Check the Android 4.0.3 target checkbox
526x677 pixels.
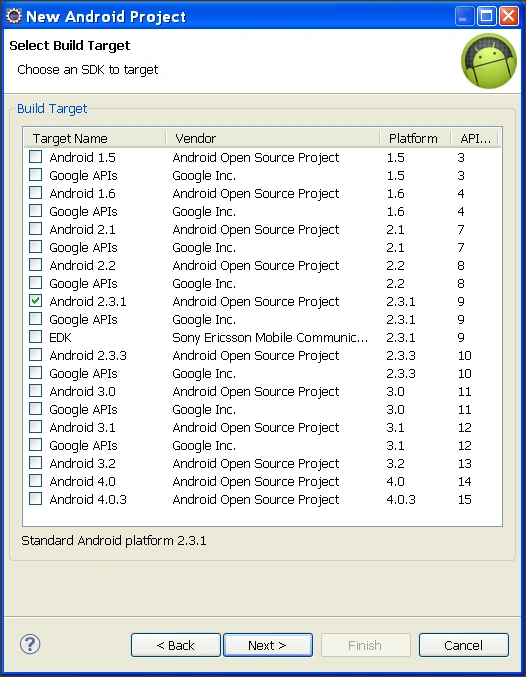35,499
